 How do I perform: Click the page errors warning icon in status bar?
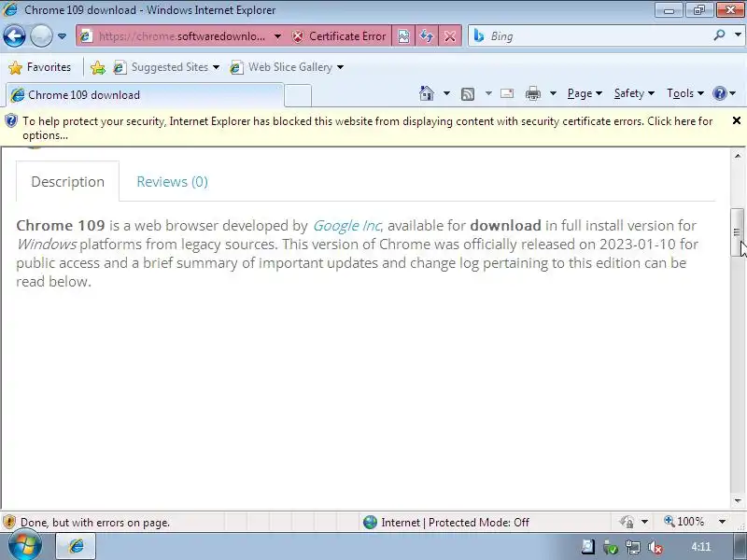coord(9,523)
